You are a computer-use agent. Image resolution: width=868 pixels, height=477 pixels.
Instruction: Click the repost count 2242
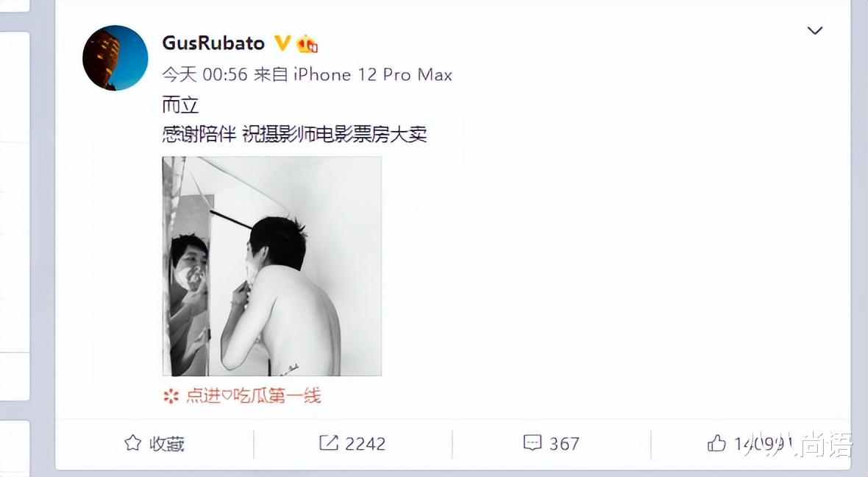366,444
